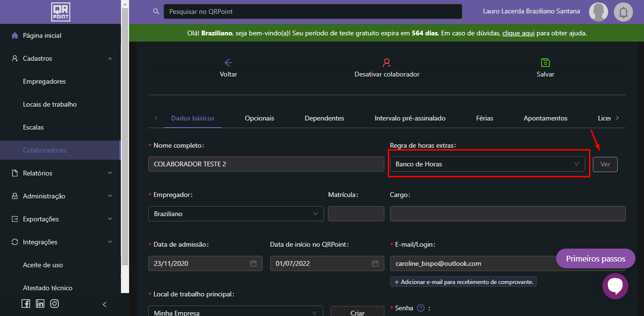Open the Regra de horas extras dropdown
Image resolution: width=644 pixels, height=316 pixels.
click(x=487, y=164)
